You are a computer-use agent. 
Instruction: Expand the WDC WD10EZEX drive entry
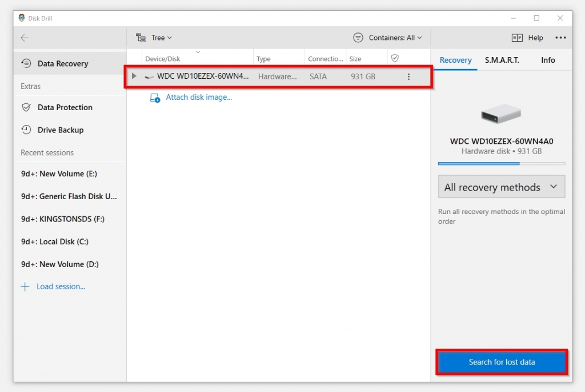tap(133, 76)
